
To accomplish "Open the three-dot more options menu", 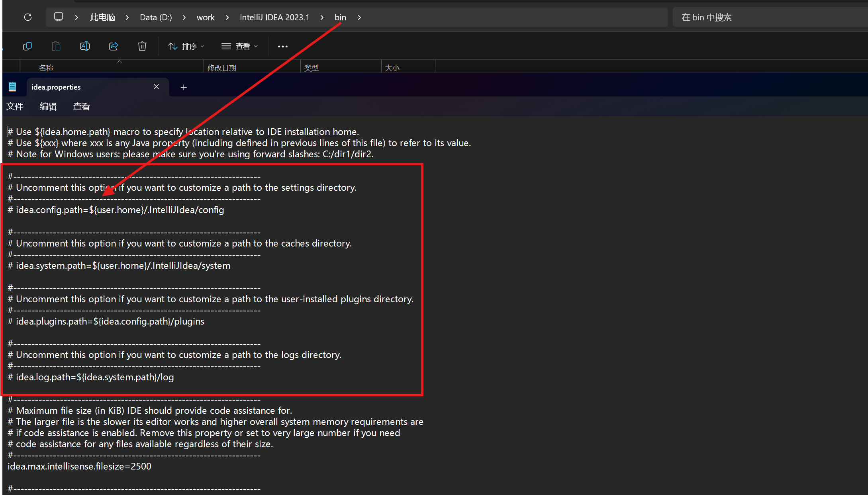I will point(283,47).
